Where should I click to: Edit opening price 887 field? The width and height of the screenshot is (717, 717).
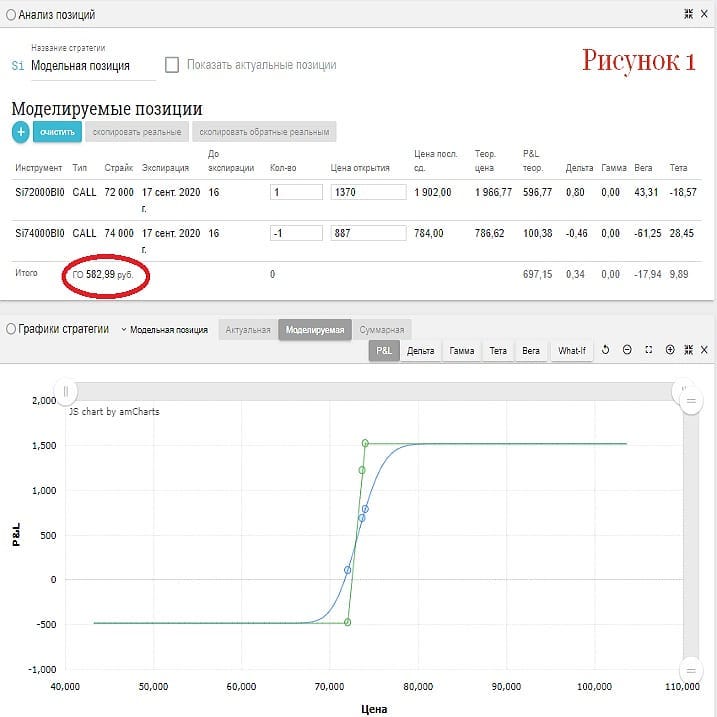point(368,233)
